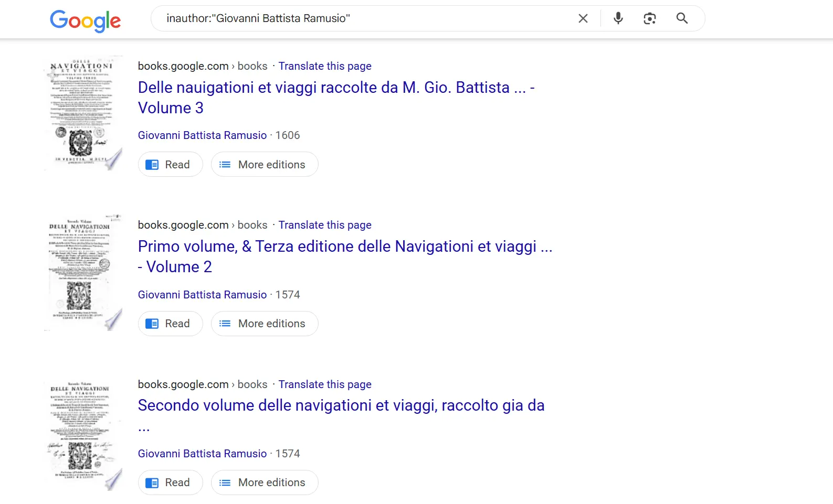Open Secondo volume delle navigationi result

coord(341,415)
